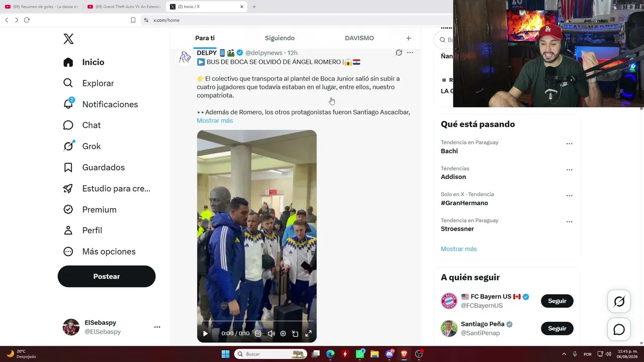The width and height of the screenshot is (644, 362).
Task: Open the ElSebaspy account menu dots
Action: [157, 327]
